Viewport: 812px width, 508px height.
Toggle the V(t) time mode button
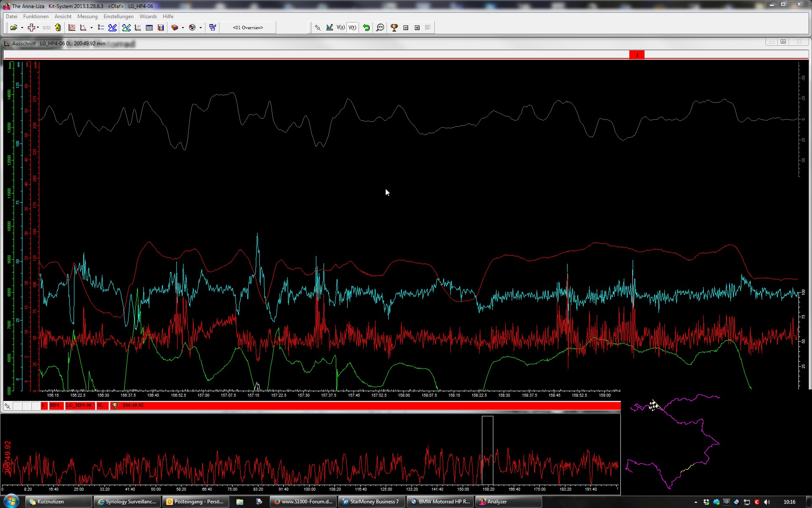click(x=352, y=28)
